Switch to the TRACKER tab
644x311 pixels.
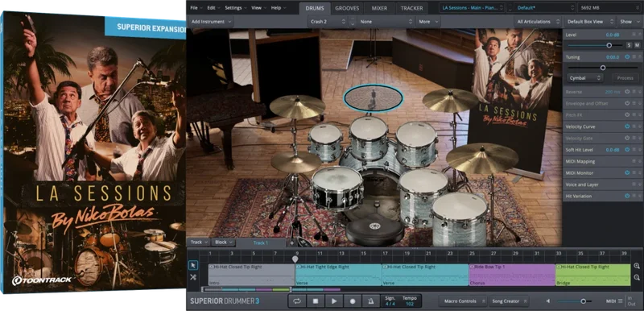coord(411,8)
